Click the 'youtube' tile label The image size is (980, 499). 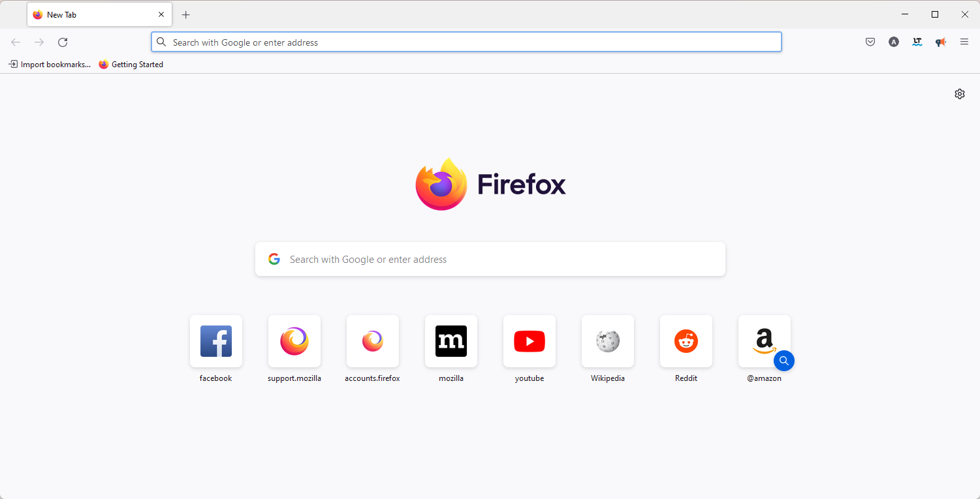coord(530,378)
